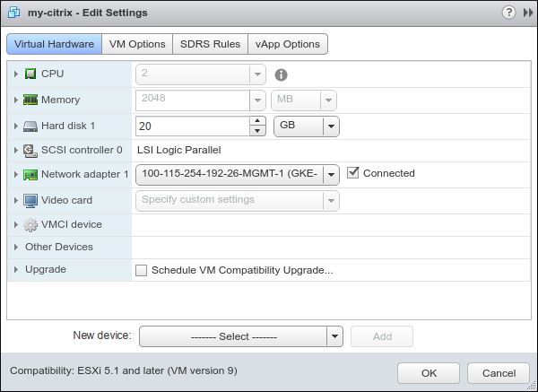Switch to the VM Options tab
Screen dimensions: 538x392
pyautogui.click(x=137, y=44)
